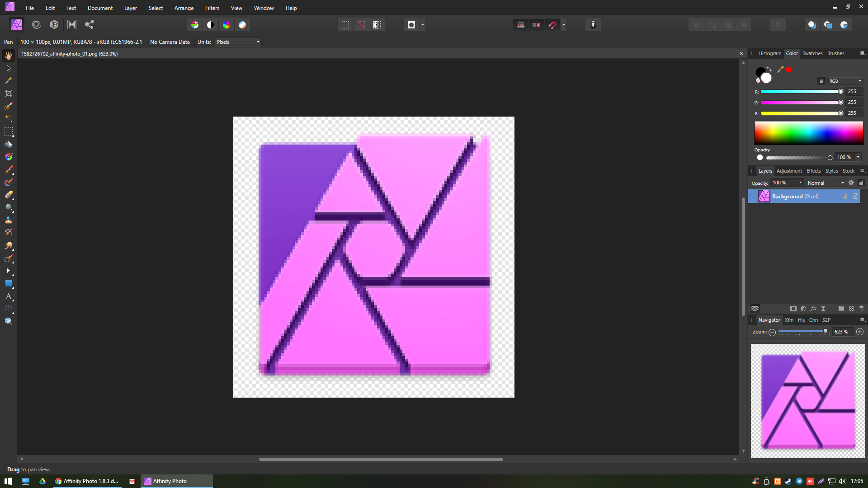The width and height of the screenshot is (868, 488).
Task: Select the Paint Brush tool
Action: click(9, 170)
